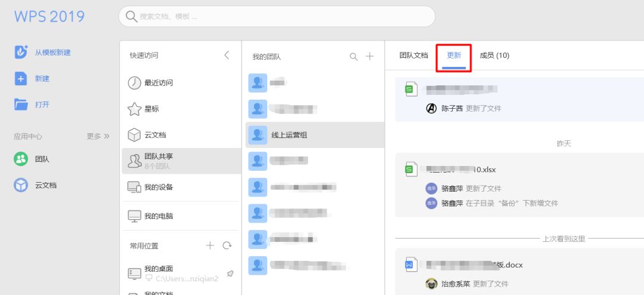This screenshot has height=295, width=644.
Task: Click 治愈系菜 user avatar
Action: pos(431,284)
